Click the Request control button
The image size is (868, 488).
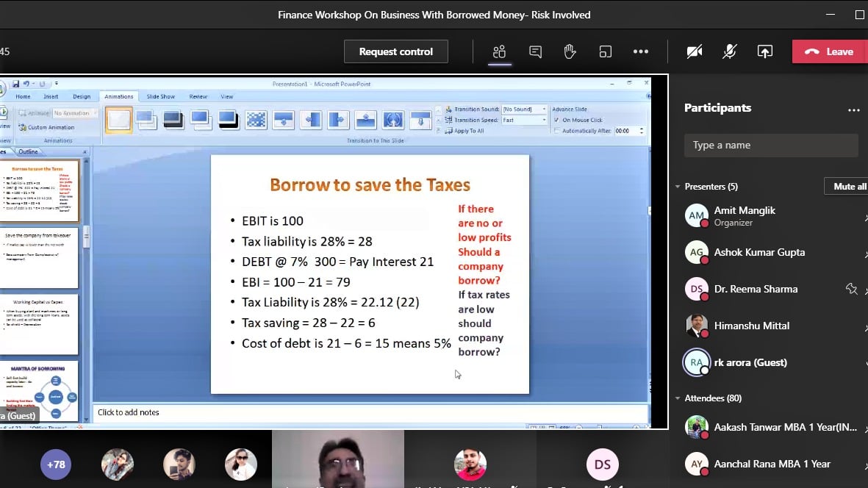[395, 51]
